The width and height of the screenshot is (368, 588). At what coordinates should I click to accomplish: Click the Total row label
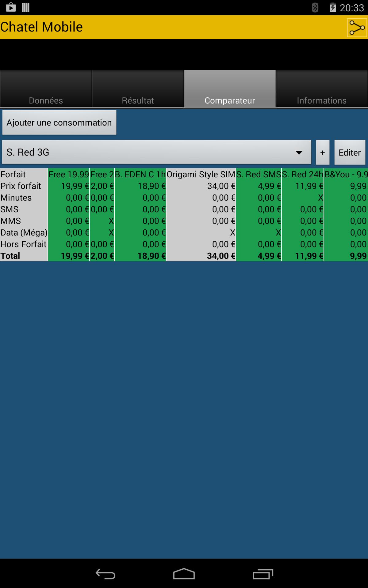click(x=10, y=256)
